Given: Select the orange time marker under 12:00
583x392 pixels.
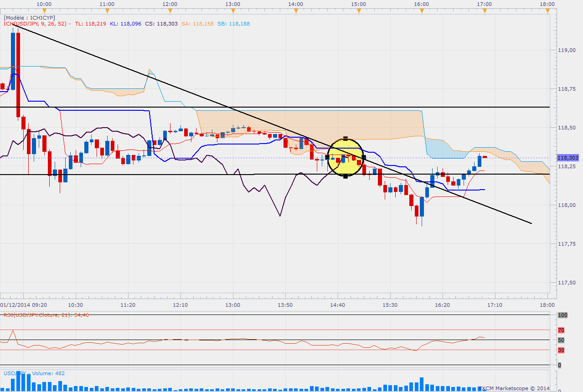Looking at the screenshot, I should pos(170,11).
